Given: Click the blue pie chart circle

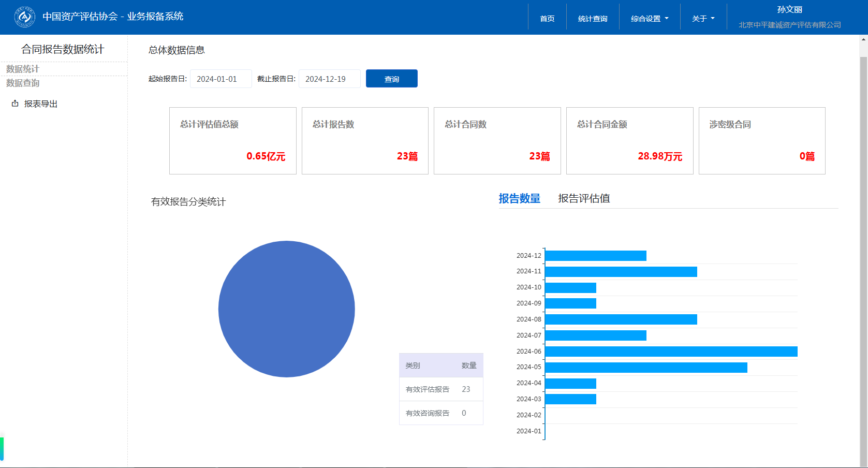Looking at the screenshot, I should tap(286, 309).
